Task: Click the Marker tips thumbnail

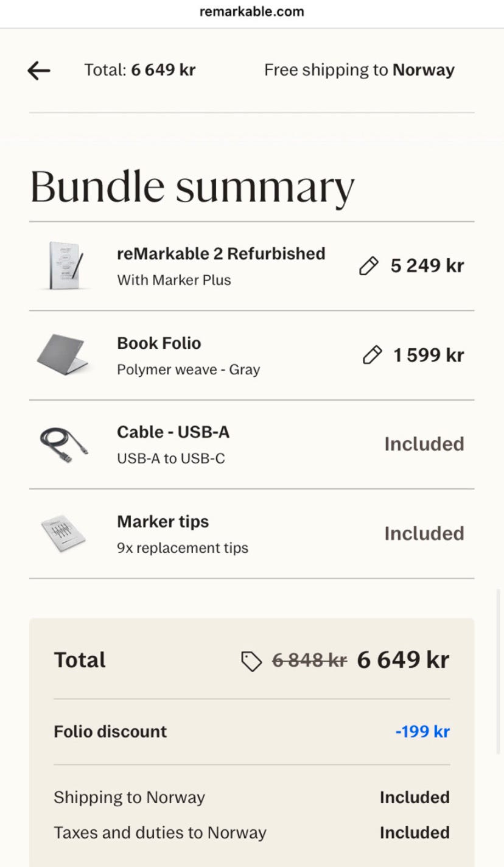Action: 63,533
